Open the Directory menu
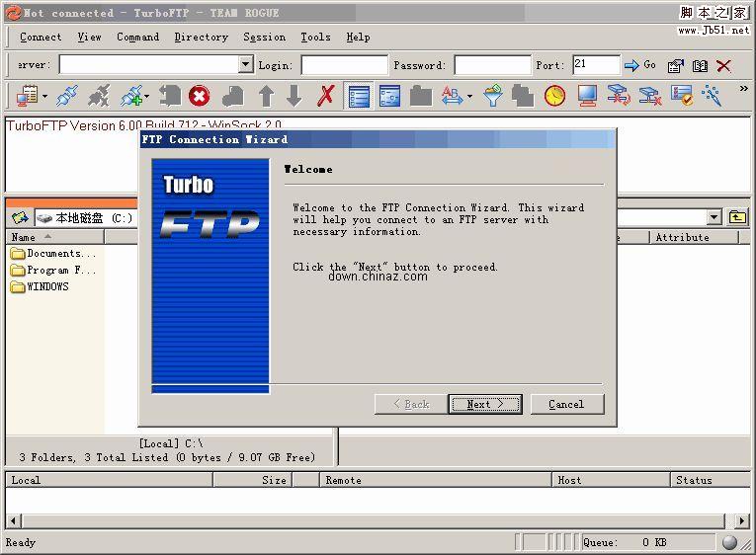This screenshot has width=756, height=555. (201, 37)
